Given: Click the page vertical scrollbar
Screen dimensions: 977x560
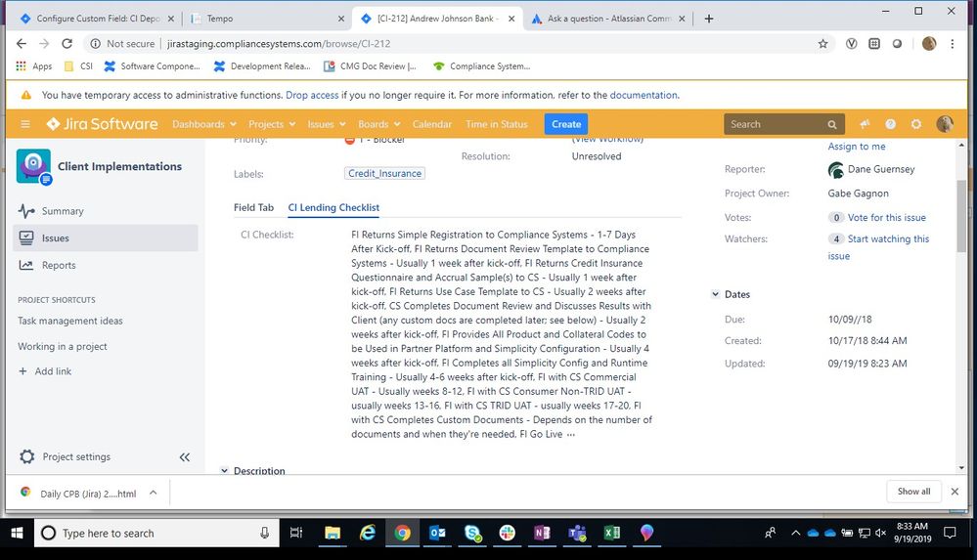Looking at the screenshot, I should click(x=961, y=216).
